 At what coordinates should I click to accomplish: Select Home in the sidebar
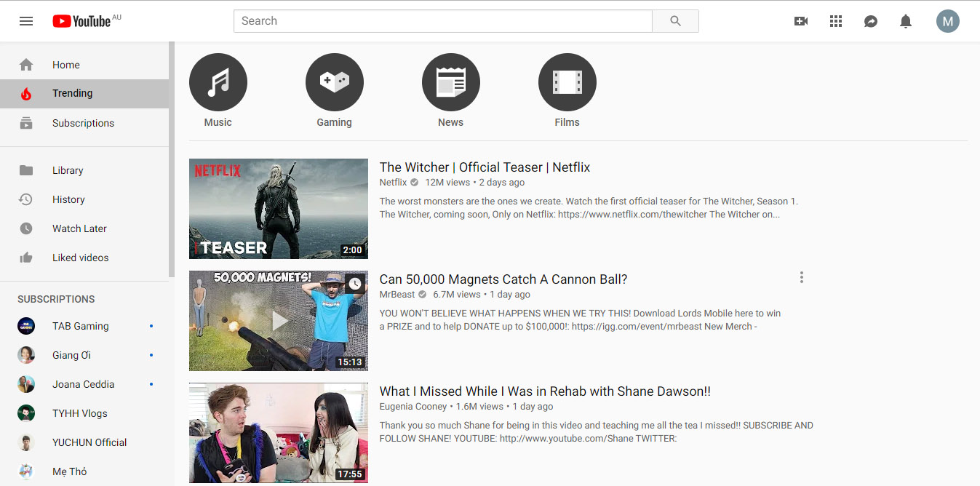coord(84,65)
